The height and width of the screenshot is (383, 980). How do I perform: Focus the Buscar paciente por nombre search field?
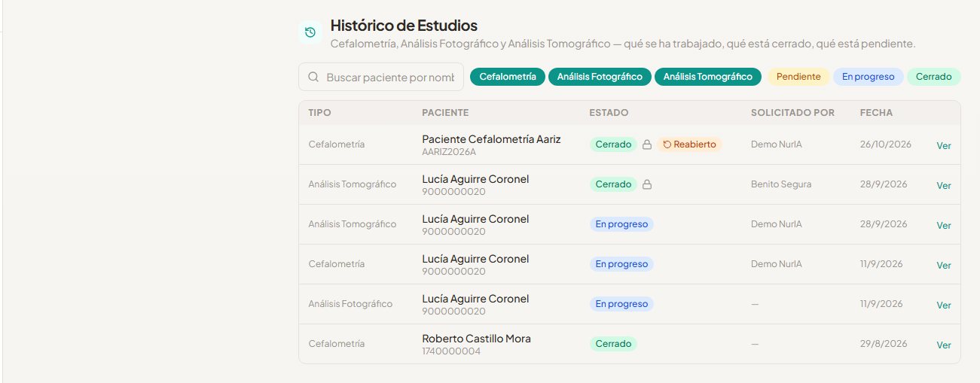(x=381, y=77)
